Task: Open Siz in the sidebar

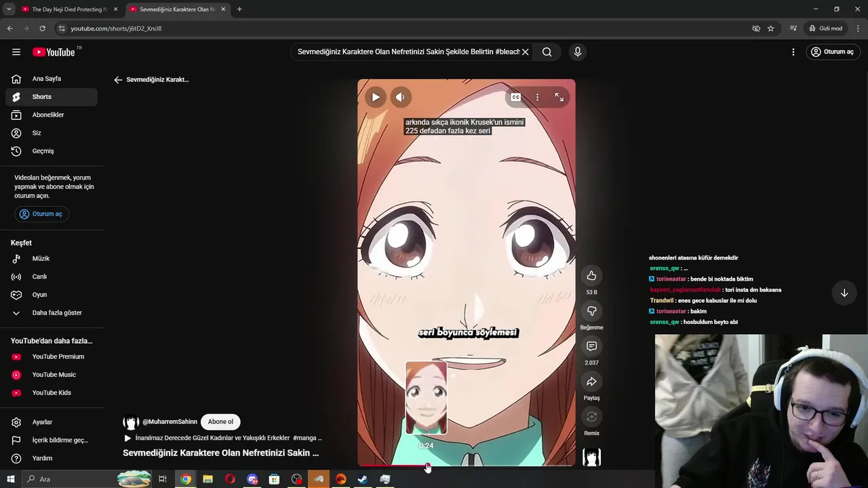Action: click(52, 133)
